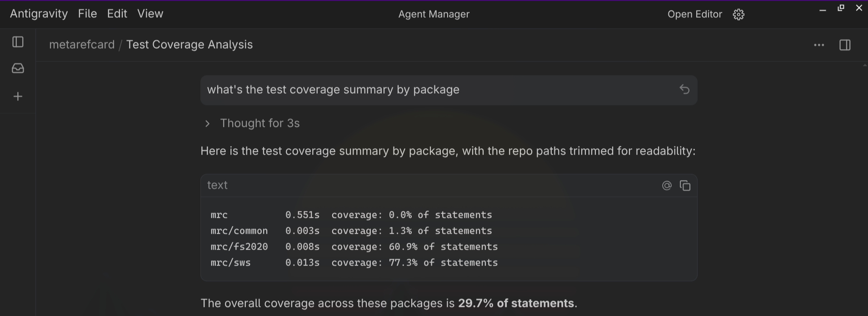Open the Edit menu
The height and width of the screenshot is (316, 868).
coord(117,14)
